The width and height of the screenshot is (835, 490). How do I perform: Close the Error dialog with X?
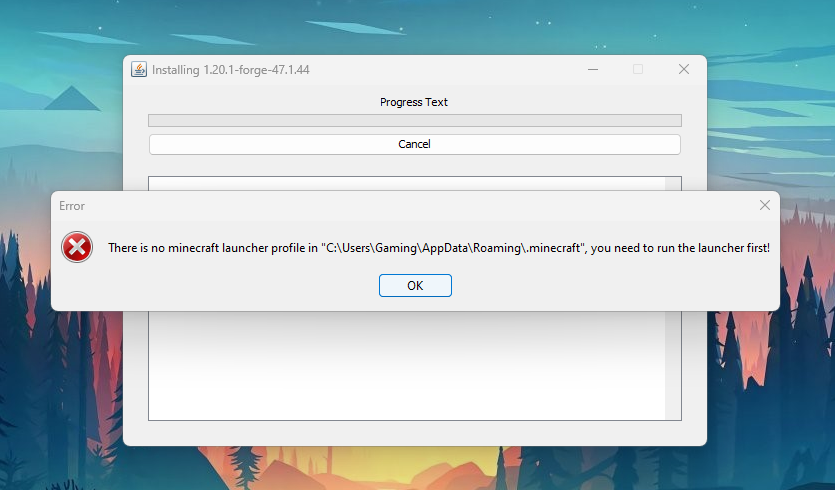[765, 205]
